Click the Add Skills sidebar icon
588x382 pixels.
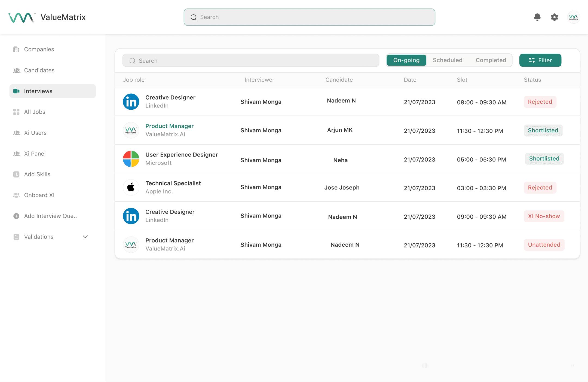click(x=16, y=174)
